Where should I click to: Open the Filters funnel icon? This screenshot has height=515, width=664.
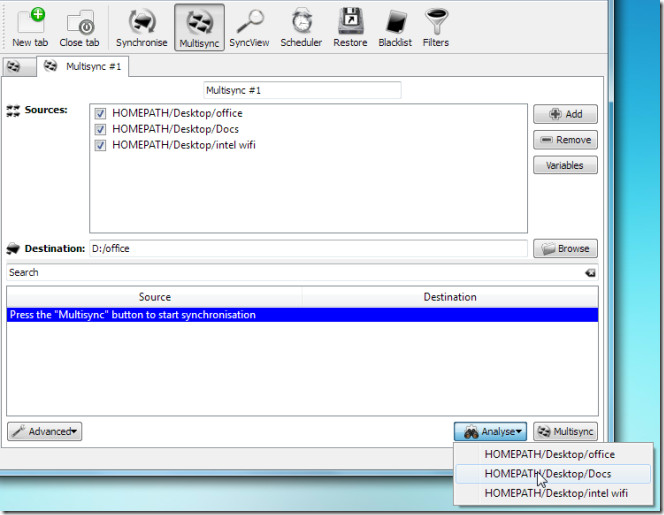(436, 28)
